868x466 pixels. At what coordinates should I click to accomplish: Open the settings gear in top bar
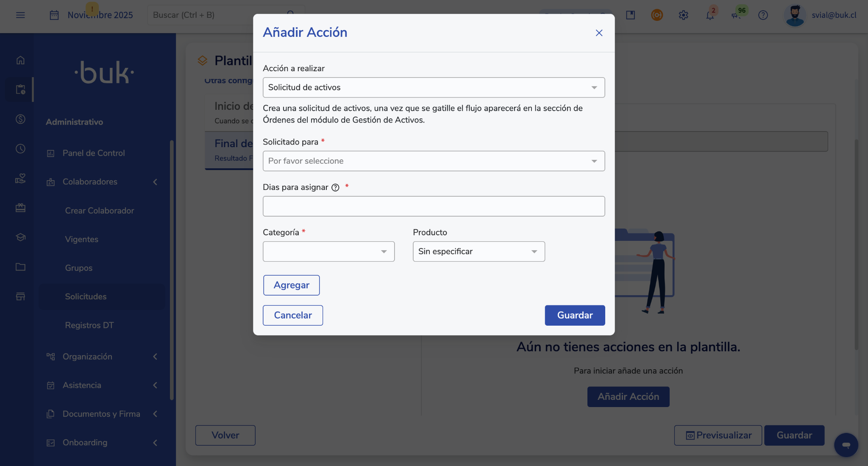pyautogui.click(x=683, y=15)
